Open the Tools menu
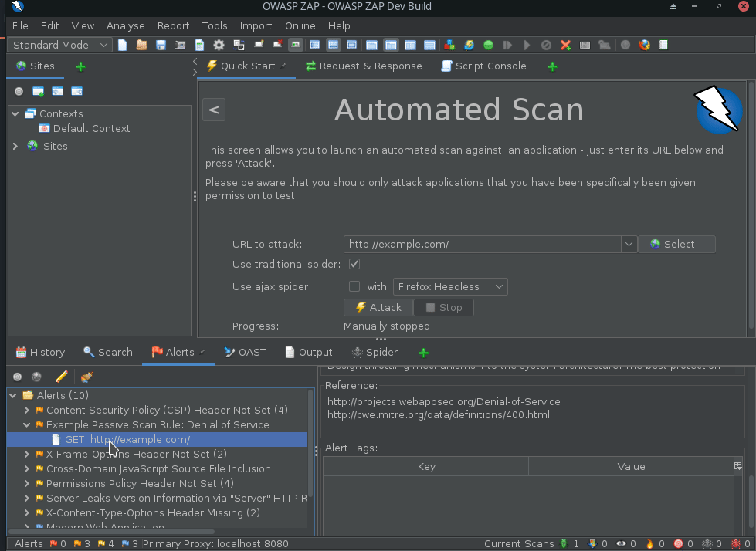The image size is (756, 551). [215, 26]
